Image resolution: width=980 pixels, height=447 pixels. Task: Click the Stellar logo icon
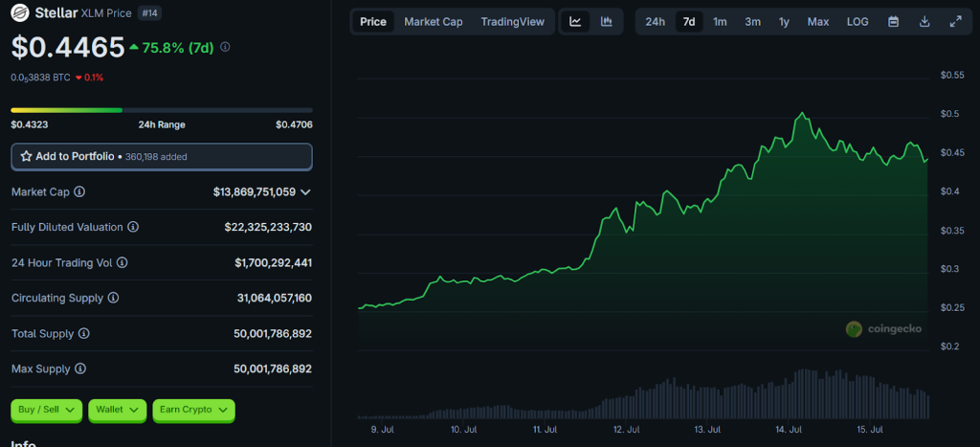[21, 11]
